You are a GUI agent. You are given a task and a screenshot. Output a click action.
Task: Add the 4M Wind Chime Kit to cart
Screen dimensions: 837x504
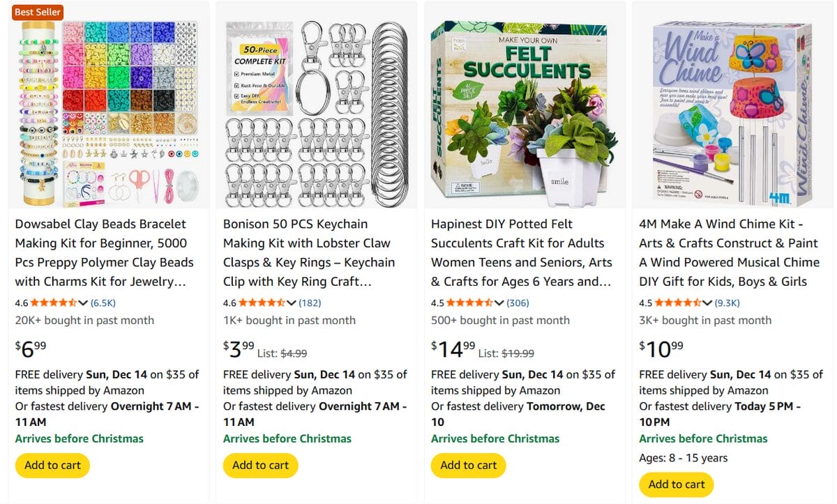pos(676,484)
